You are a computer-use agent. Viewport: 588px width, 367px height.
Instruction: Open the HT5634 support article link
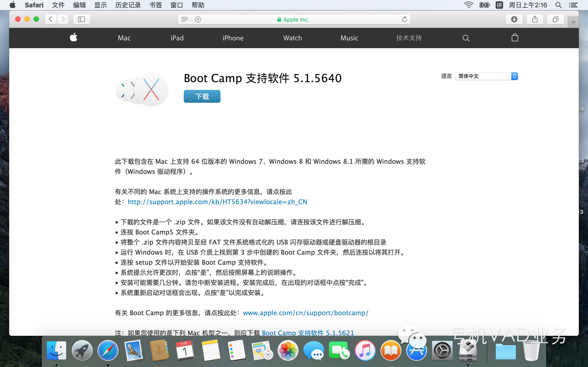point(217,202)
